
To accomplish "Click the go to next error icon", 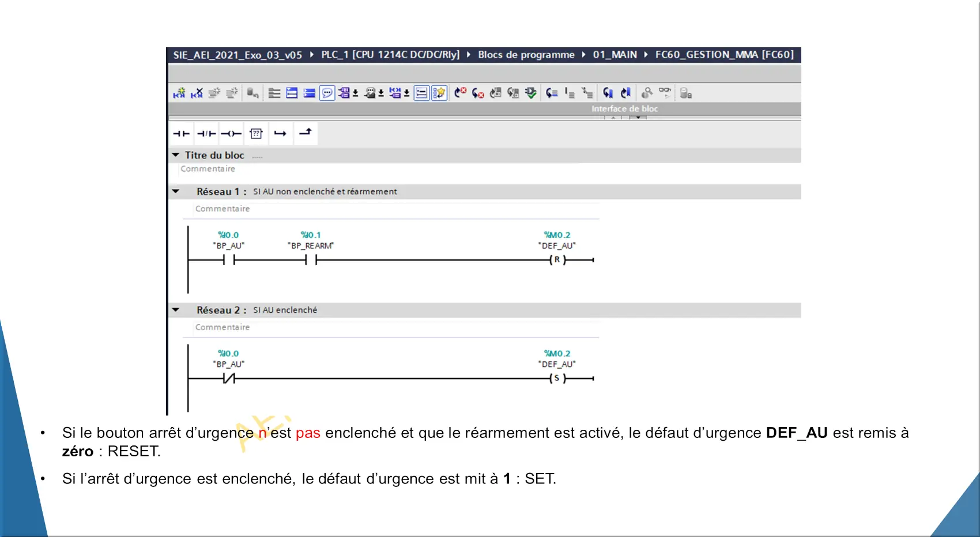I will (478, 93).
